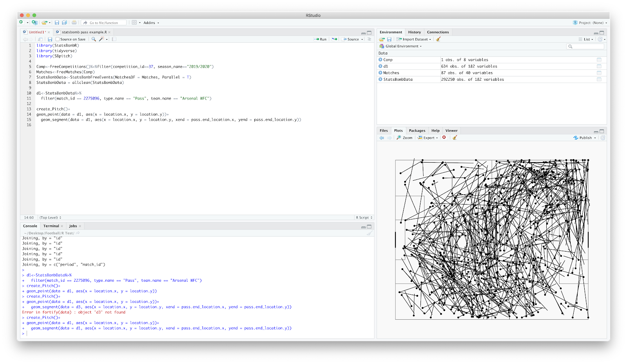Close the Jobs tab
Screen dimensions: 627x364
(x=80, y=226)
